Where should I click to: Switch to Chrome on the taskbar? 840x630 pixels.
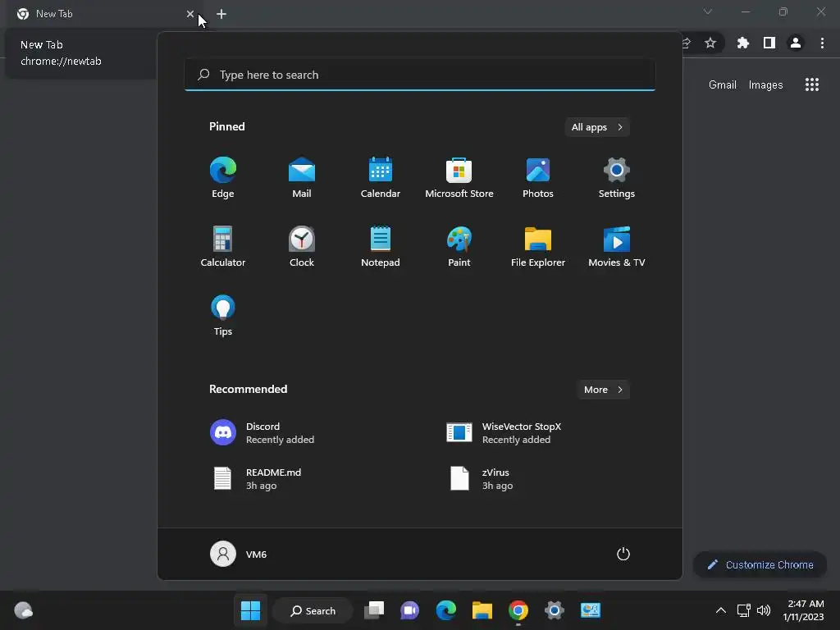pyautogui.click(x=518, y=610)
